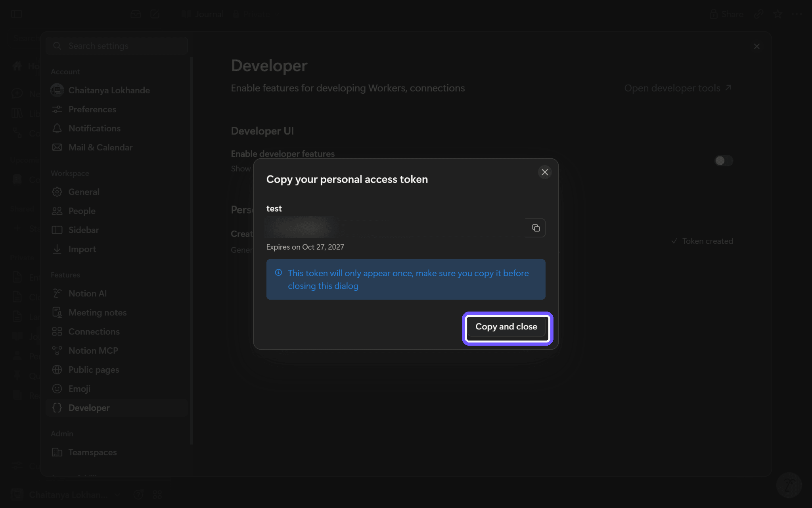Open Notion AI settings
812x508 pixels.
(x=117, y=293)
